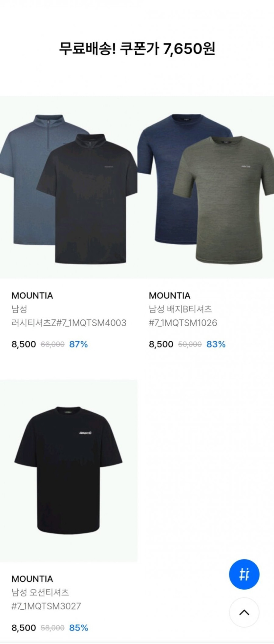Click MOUNTIA brand above Badge B t-shirt
This screenshot has height=644, width=274.
[170, 295]
